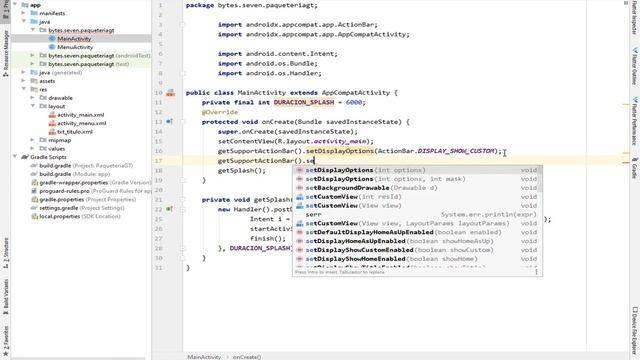The width and height of the screenshot is (640, 360).
Task: Fold the getSplash method at line 21
Action: [182, 200]
